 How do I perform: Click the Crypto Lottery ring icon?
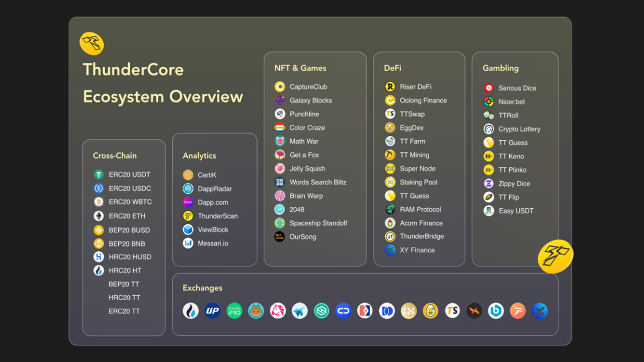(489, 129)
